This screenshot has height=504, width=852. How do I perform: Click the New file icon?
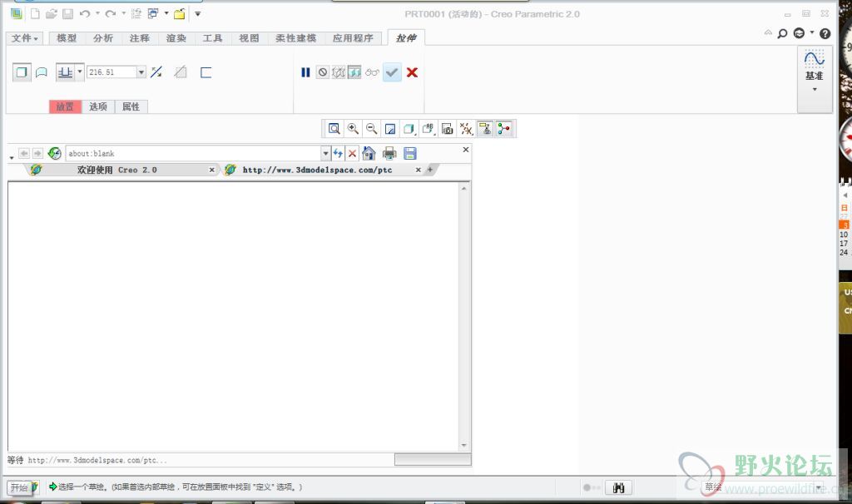(35, 13)
